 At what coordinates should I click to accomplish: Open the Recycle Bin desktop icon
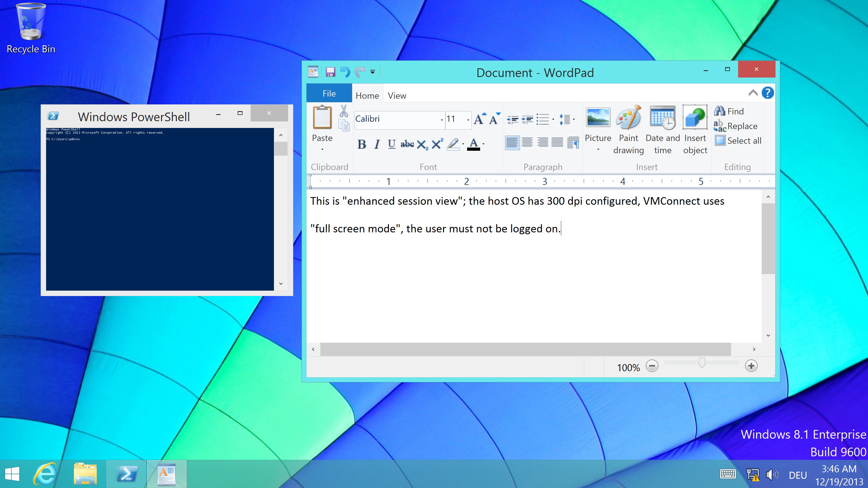(x=31, y=28)
